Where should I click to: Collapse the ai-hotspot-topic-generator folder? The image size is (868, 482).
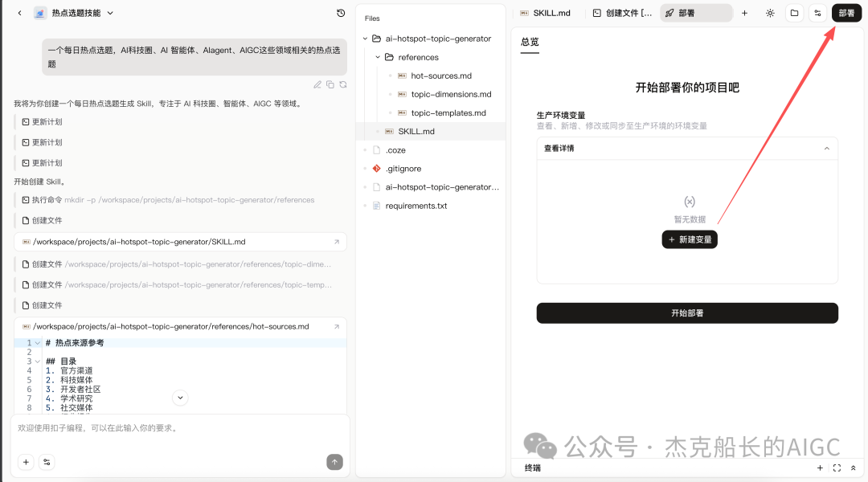[x=366, y=39]
